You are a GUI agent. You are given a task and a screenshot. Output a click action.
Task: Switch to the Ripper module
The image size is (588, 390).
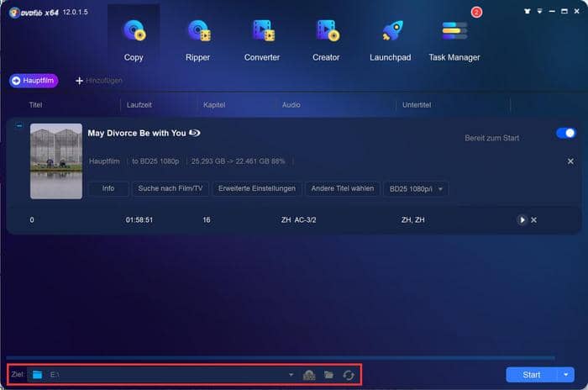[x=198, y=41]
